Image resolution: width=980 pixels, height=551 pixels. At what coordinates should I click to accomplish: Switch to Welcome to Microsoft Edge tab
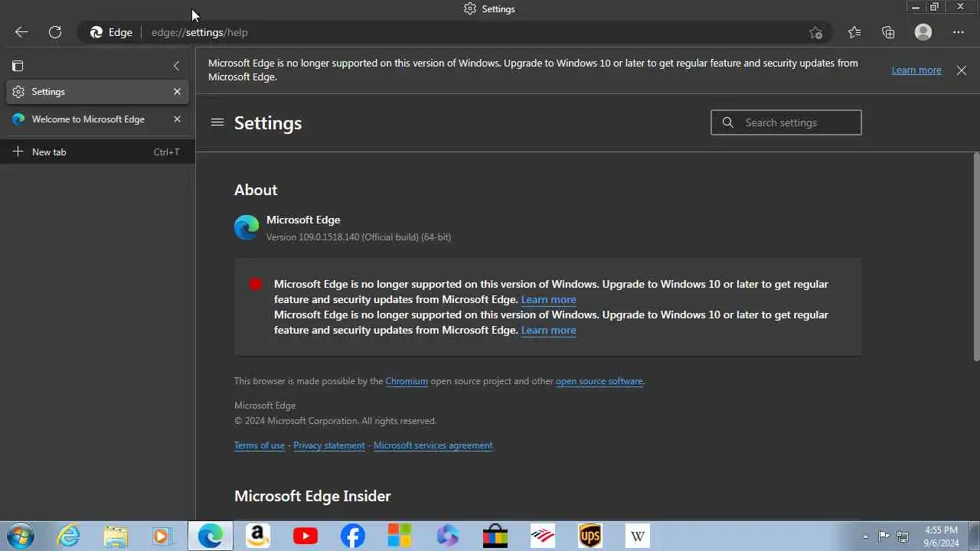pyautogui.click(x=97, y=119)
